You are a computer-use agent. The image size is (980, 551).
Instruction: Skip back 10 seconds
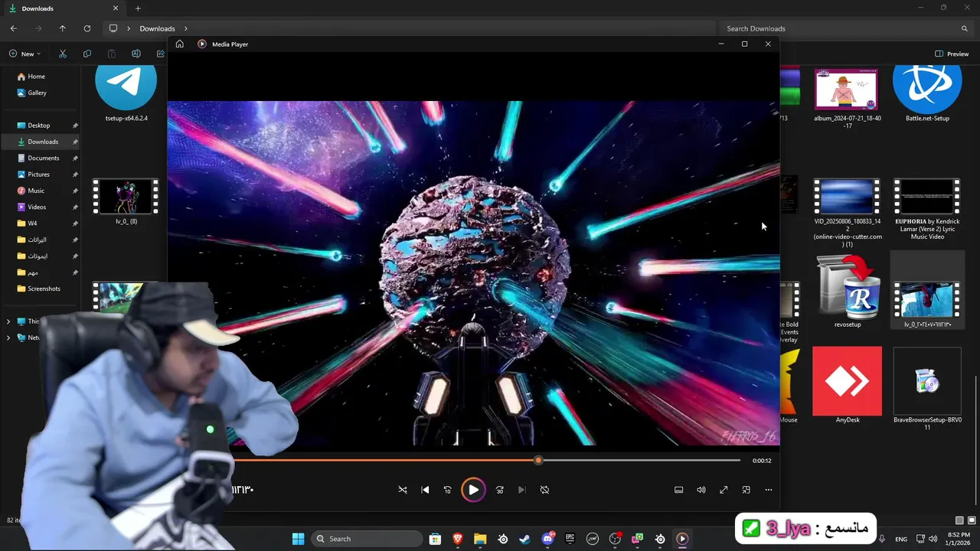[x=447, y=490]
